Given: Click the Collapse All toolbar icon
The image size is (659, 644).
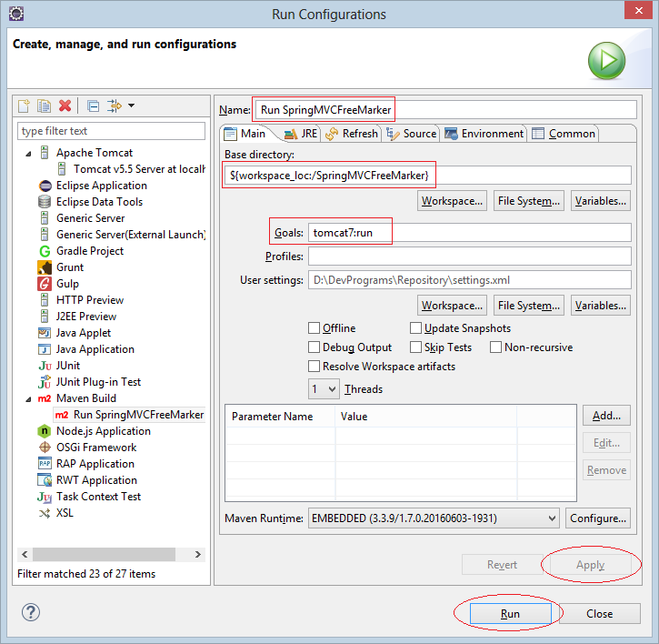Looking at the screenshot, I should pos(93,106).
